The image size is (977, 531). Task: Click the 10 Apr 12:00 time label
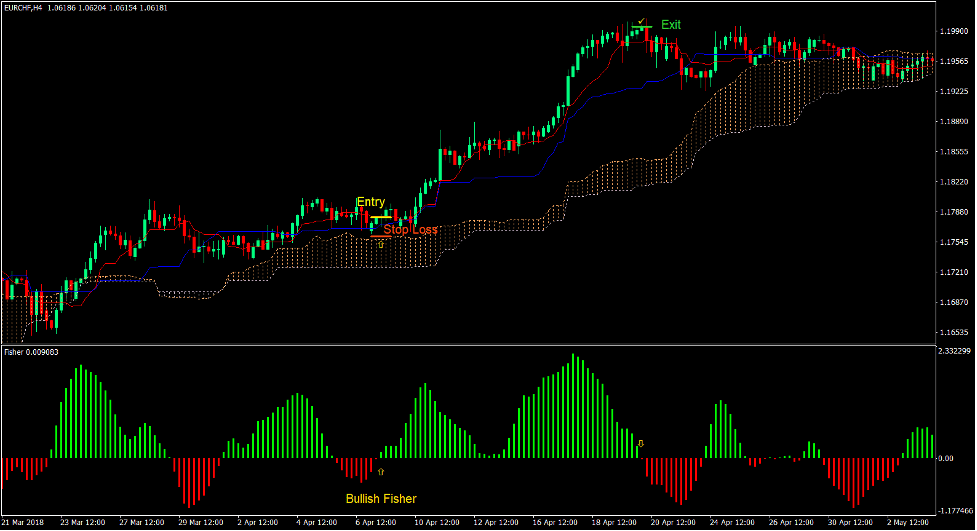tap(437, 522)
